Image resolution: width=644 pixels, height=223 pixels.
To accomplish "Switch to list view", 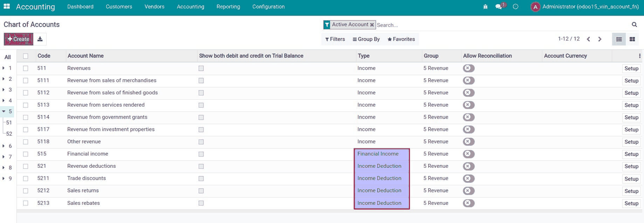I will pos(619,39).
